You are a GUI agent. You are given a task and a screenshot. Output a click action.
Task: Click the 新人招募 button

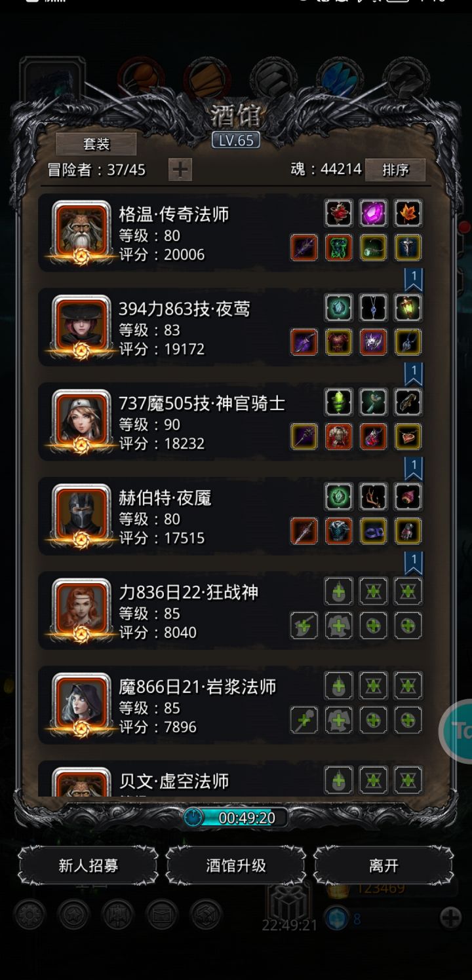tap(88, 865)
